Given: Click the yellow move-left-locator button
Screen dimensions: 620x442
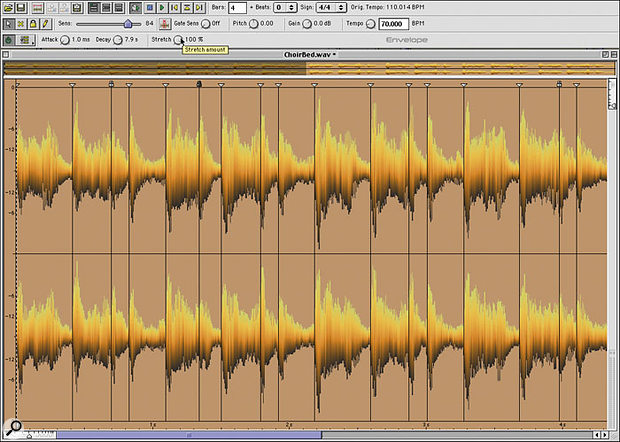Looking at the screenshot, I should click(174, 8).
